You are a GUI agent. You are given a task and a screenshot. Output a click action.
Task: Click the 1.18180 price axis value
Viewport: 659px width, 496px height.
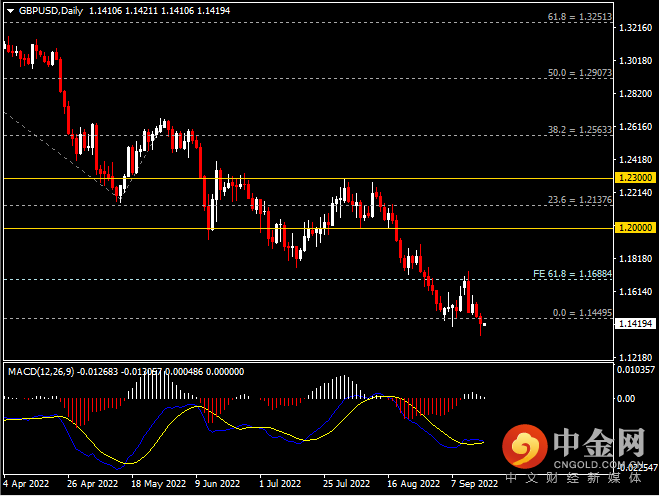[x=635, y=259]
